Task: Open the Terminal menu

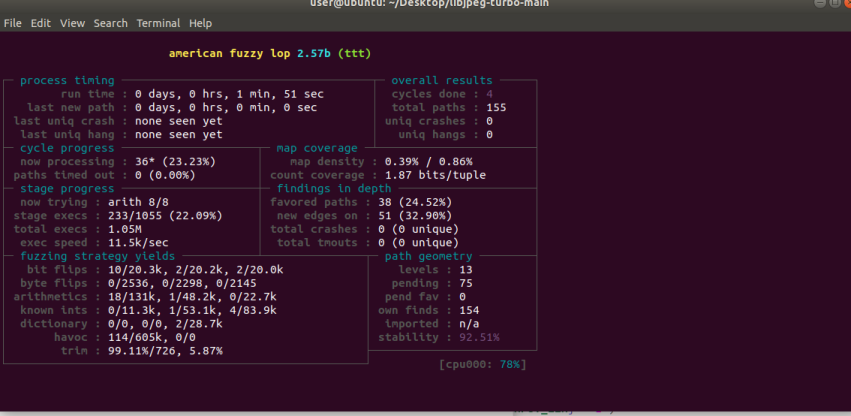Action: pos(158,23)
